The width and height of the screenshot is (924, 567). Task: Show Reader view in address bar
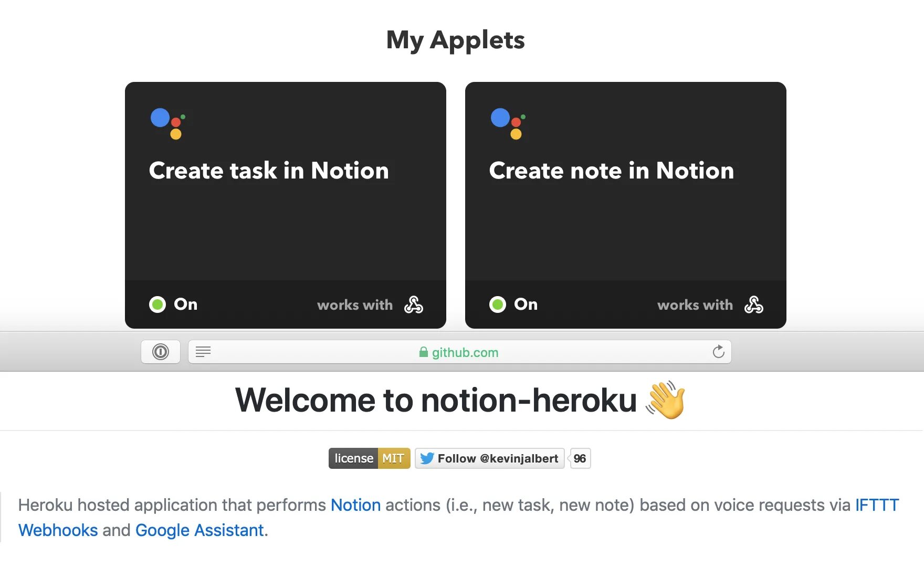click(x=203, y=352)
